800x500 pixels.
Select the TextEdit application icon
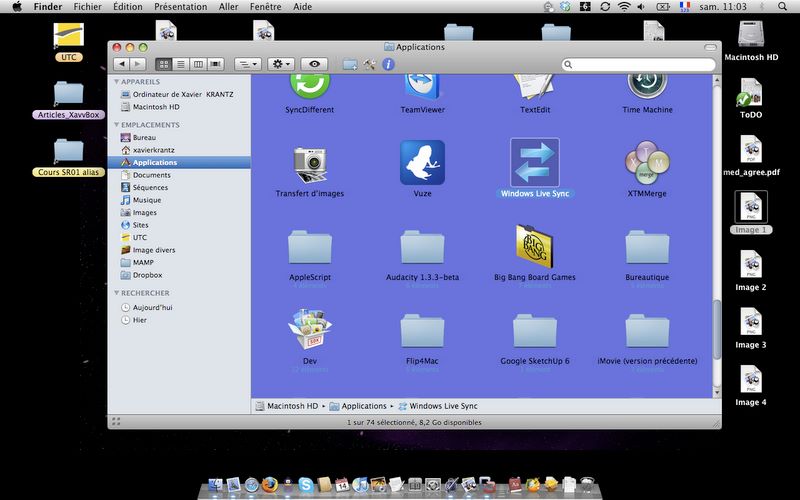pyautogui.click(x=534, y=86)
